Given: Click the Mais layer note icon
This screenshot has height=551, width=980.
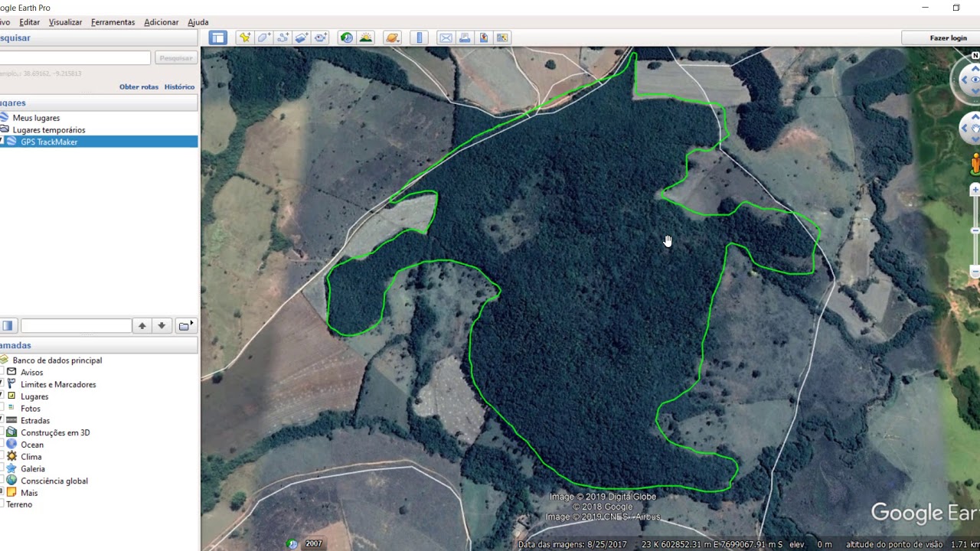Looking at the screenshot, I should click(x=11, y=493).
